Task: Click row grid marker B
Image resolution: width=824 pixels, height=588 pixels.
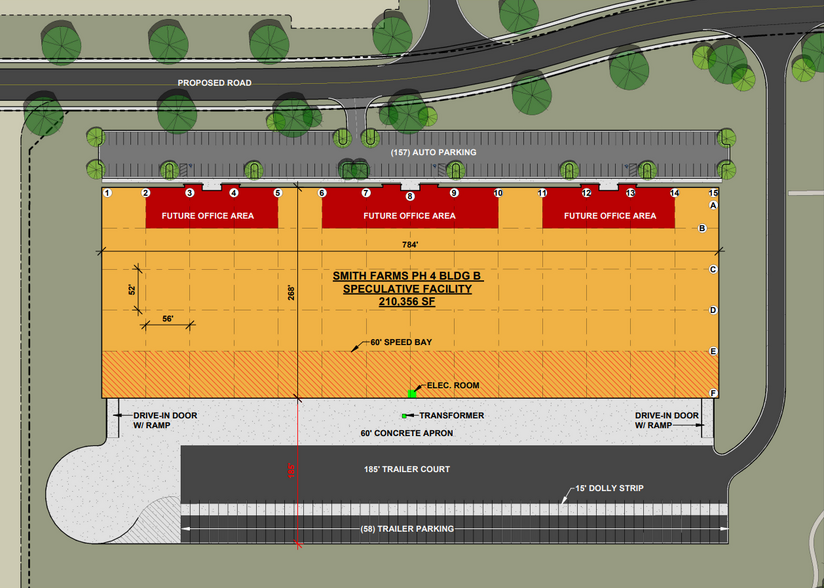Action: point(702,229)
